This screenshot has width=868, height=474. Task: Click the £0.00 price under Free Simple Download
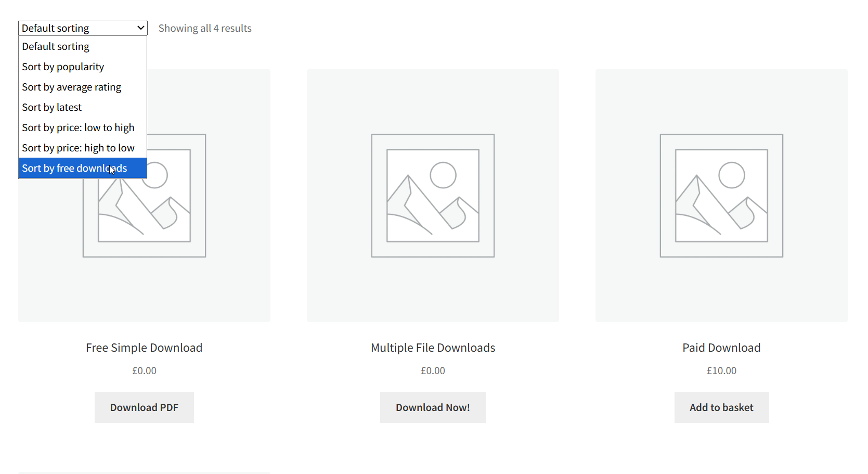144,370
